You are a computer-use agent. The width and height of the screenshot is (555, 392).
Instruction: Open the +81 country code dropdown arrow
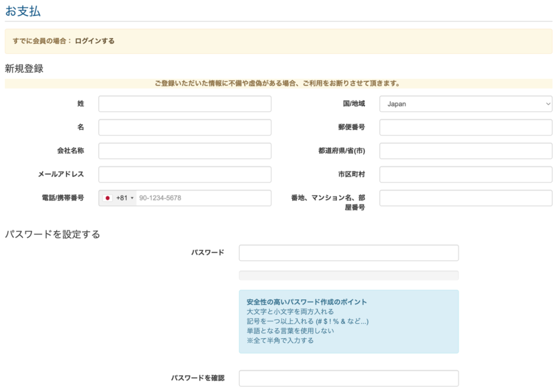132,198
